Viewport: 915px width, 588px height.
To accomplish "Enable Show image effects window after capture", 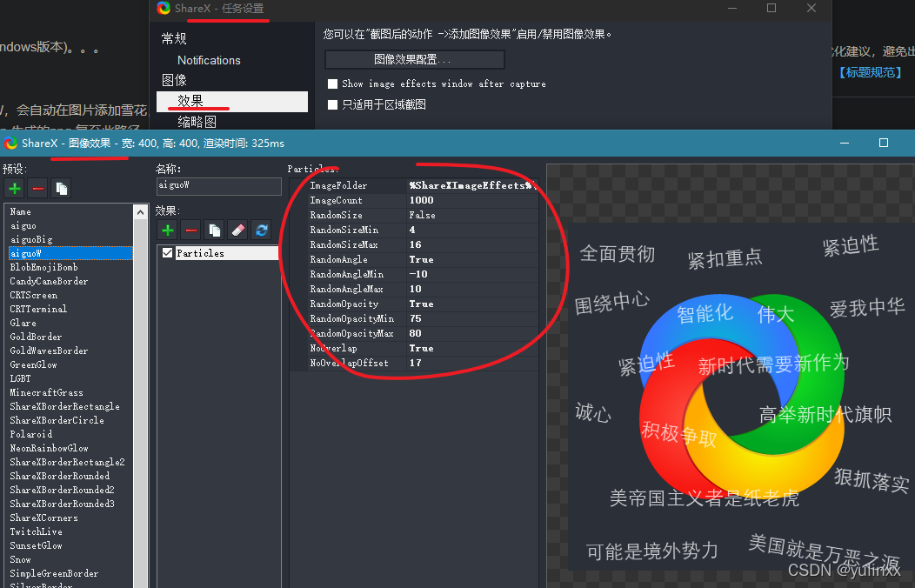I will point(332,84).
